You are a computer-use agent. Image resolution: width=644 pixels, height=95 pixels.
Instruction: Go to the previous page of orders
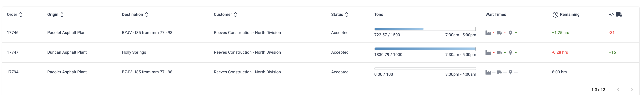618,89
